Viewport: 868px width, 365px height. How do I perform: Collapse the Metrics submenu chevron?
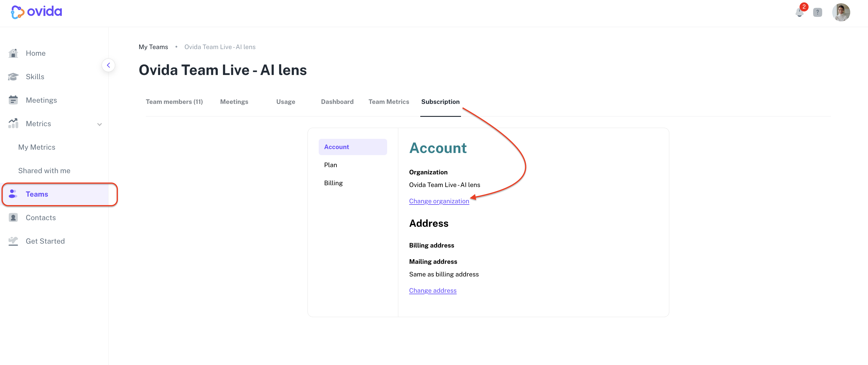pyautogui.click(x=99, y=124)
